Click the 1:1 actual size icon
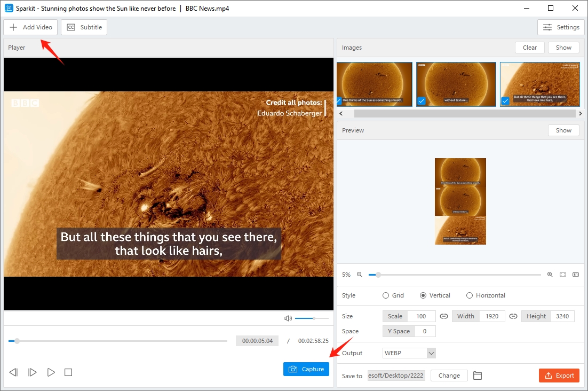Viewport: 588px width, 391px height. click(576, 275)
